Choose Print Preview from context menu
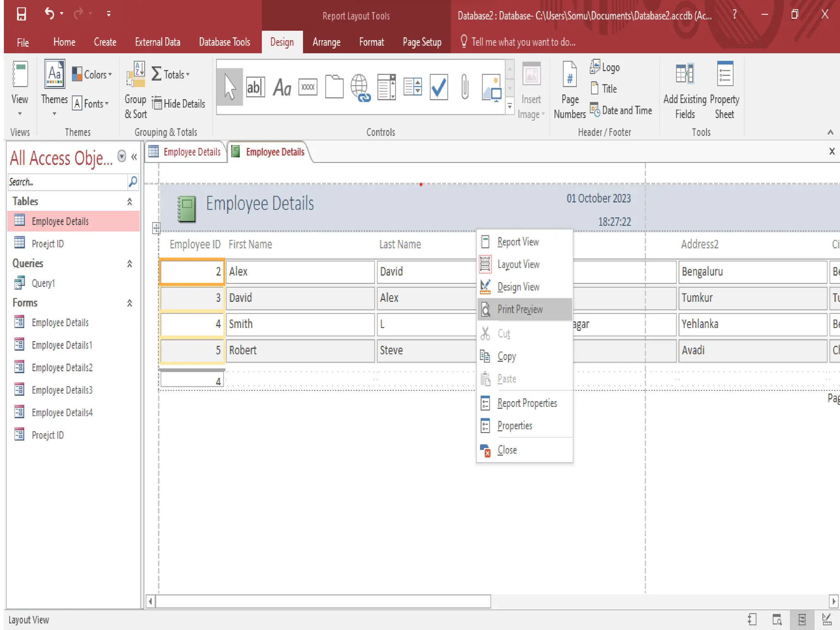This screenshot has width=840, height=630. (520, 309)
